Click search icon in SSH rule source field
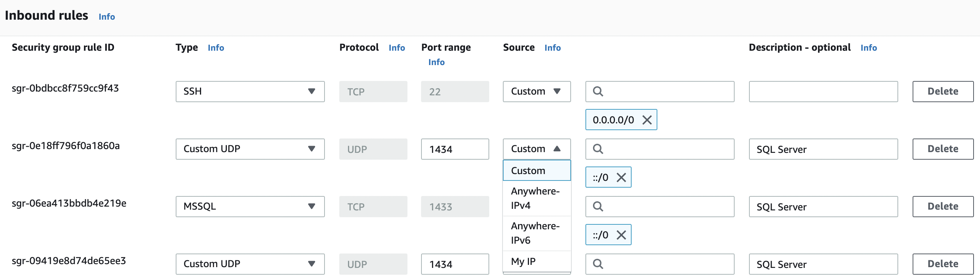 pos(598,92)
